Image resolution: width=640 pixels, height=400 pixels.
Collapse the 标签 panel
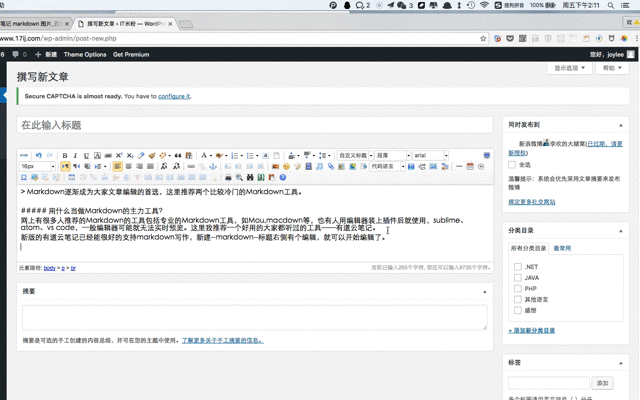point(620,363)
